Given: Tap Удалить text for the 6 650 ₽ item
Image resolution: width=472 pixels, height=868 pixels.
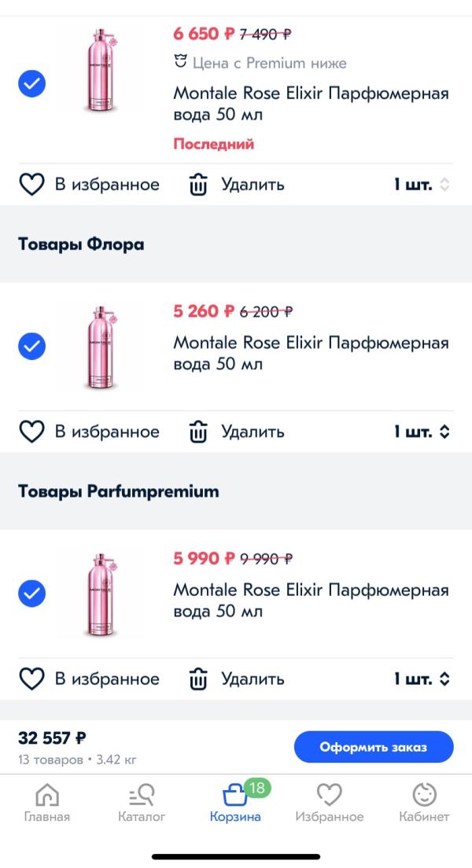Looking at the screenshot, I should [253, 185].
